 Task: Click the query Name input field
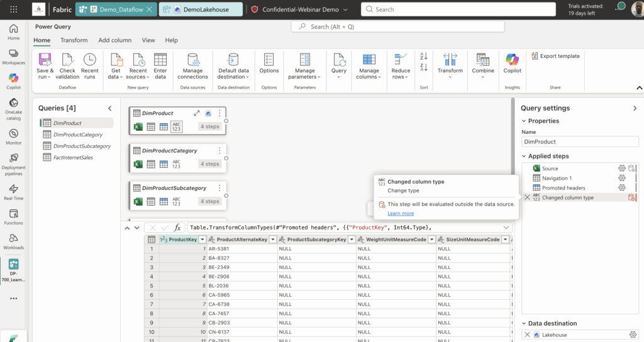coord(580,141)
